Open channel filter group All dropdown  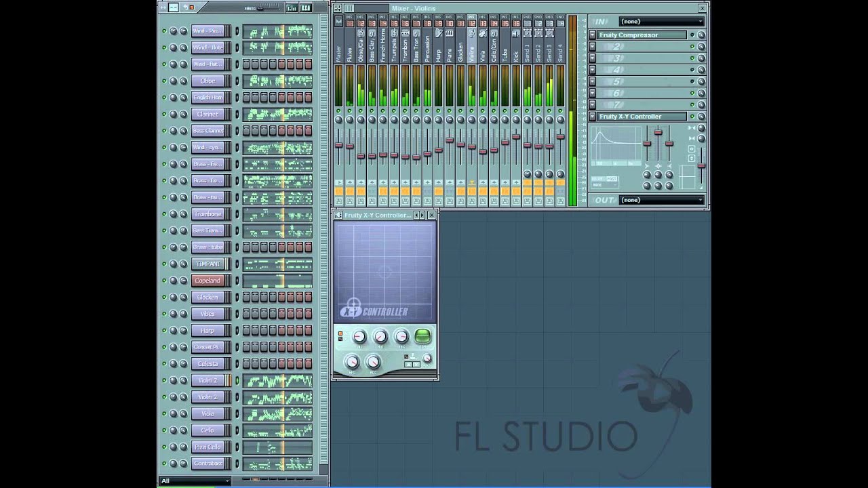(195, 481)
